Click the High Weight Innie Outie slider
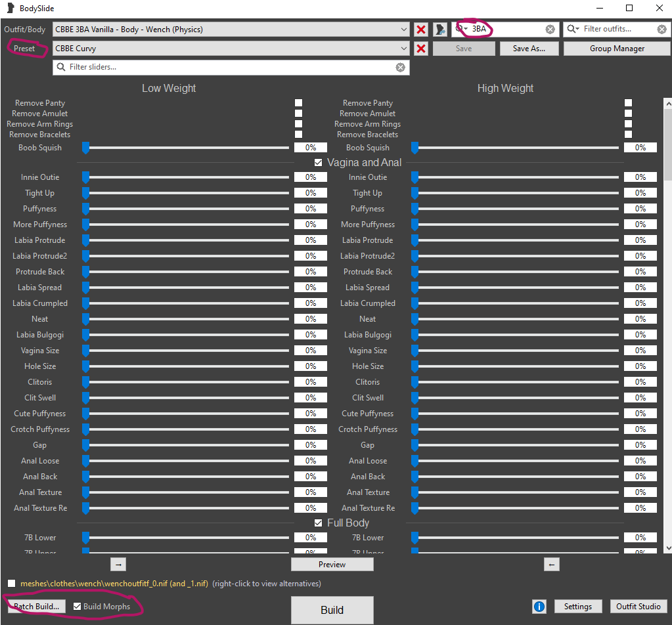The image size is (672, 625). tap(515, 177)
